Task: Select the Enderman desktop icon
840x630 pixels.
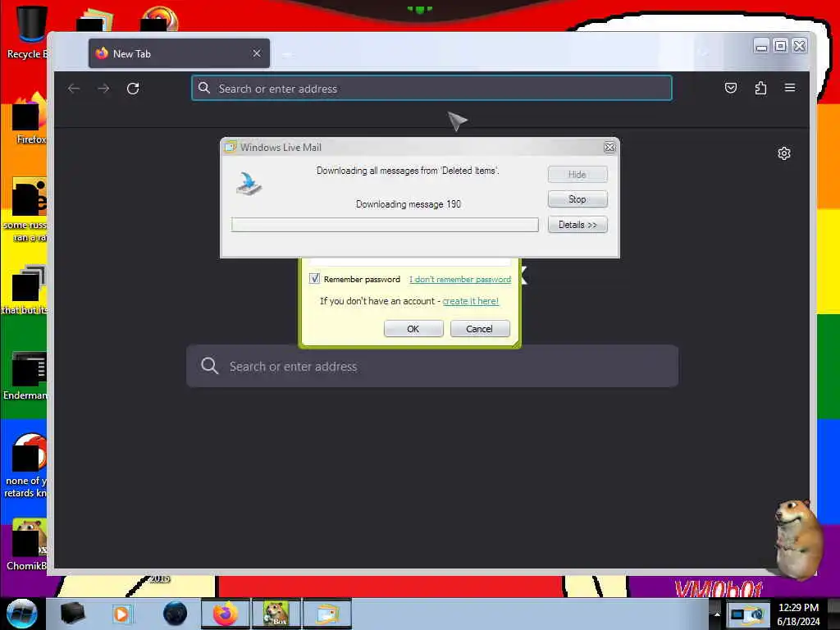Action: (25, 376)
